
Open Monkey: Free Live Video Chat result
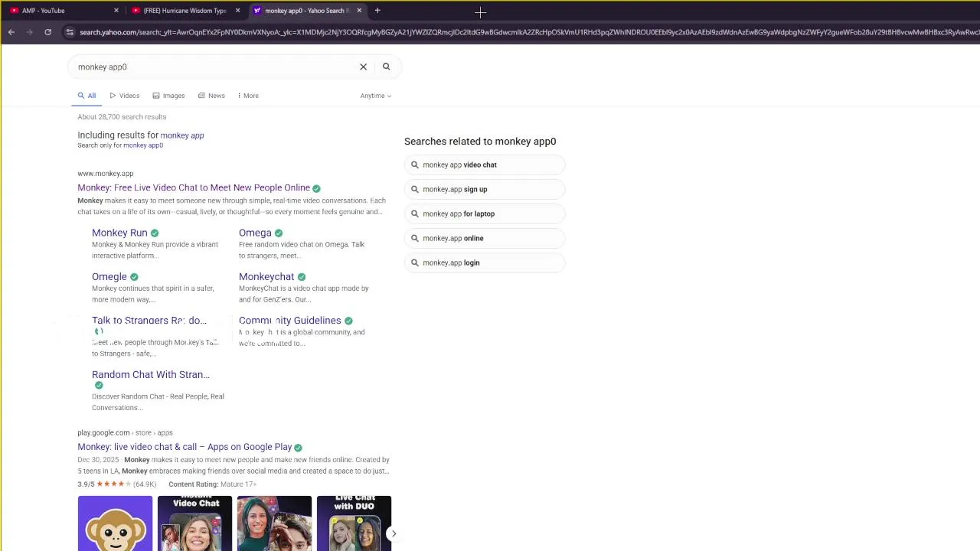[194, 187]
